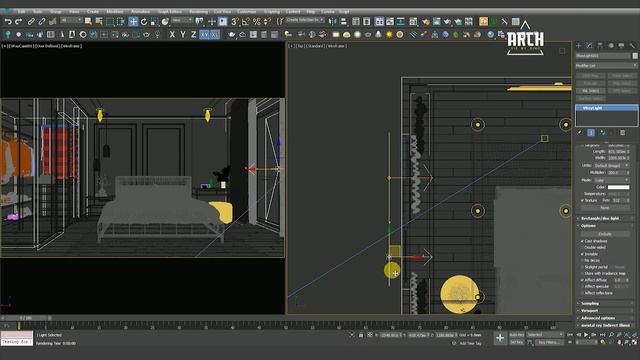Viewport: 640px width, 360px height.
Task: Open the Edit menu
Action: coord(21,11)
